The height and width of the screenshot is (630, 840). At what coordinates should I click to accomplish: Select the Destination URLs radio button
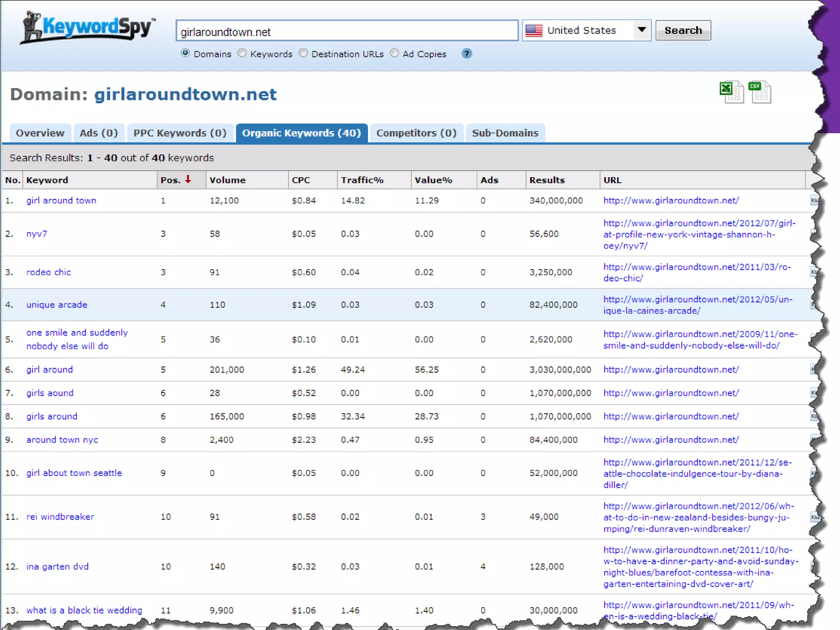303,53
